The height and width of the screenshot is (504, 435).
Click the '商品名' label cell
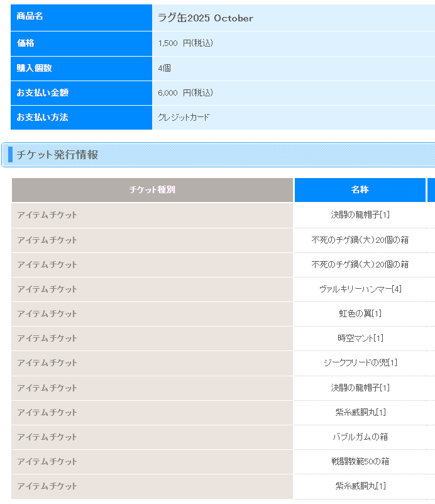[x=81, y=18]
